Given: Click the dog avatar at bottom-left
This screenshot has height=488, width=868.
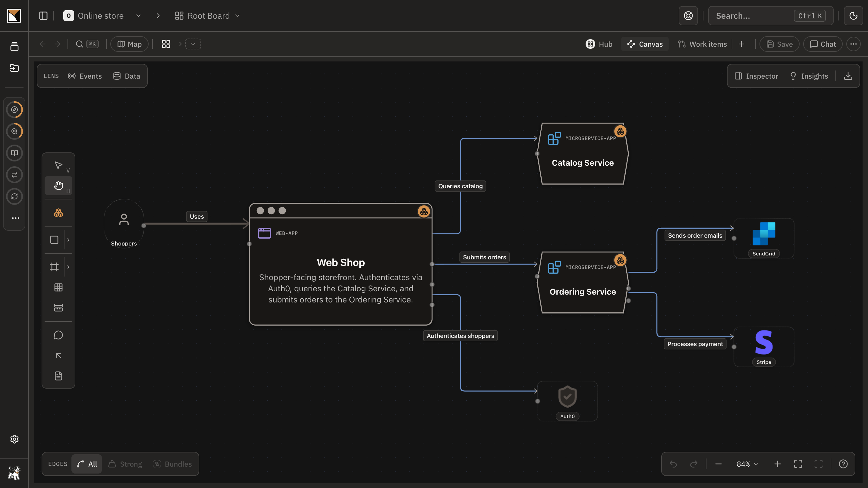Looking at the screenshot, I should tap(14, 473).
